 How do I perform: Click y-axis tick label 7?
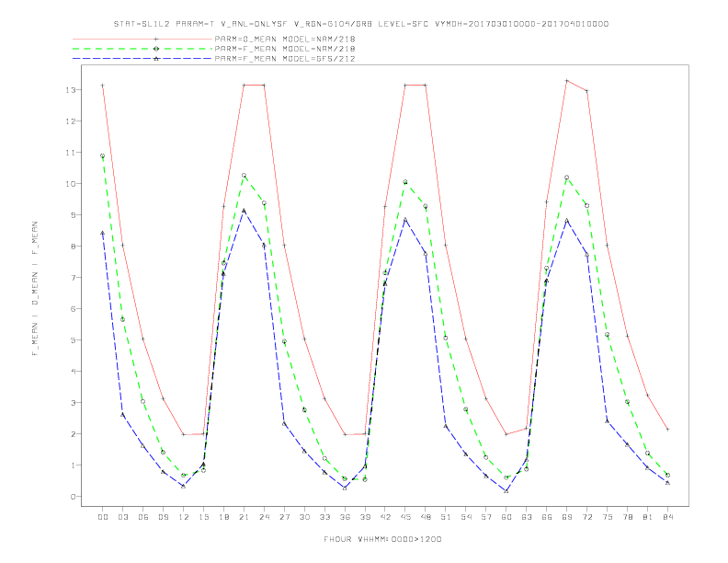click(73, 277)
